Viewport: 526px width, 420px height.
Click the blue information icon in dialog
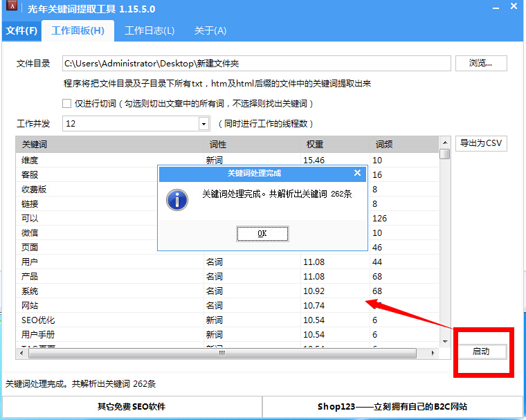coord(178,200)
